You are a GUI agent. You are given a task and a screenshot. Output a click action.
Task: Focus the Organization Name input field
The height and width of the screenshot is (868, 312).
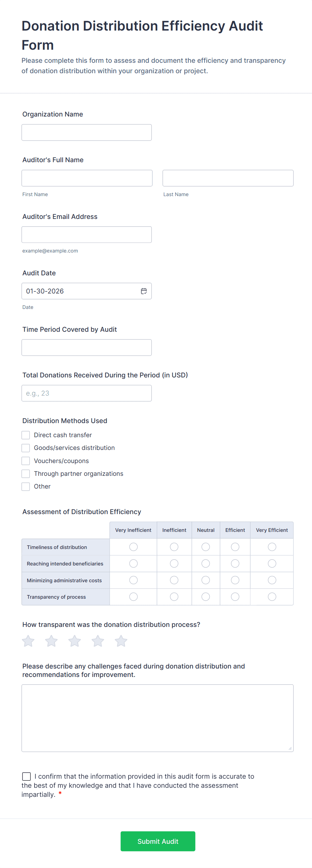(x=86, y=132)
